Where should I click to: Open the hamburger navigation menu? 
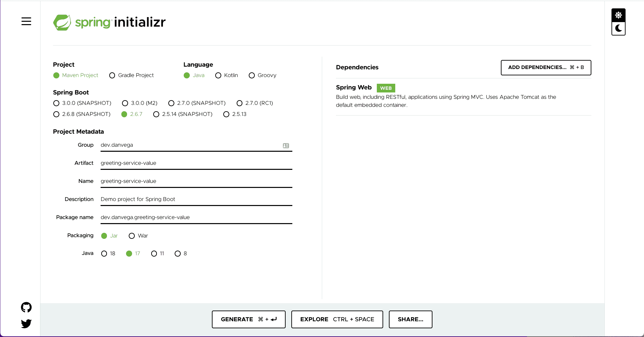[x=26, y=21]
